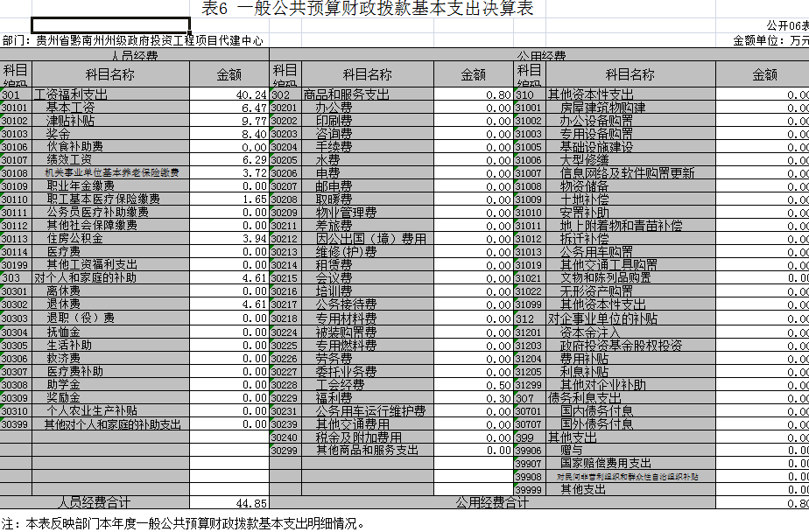809x532 pixels.
Task: Click the 公用经费合计 cell
Action: pos(492,502)
